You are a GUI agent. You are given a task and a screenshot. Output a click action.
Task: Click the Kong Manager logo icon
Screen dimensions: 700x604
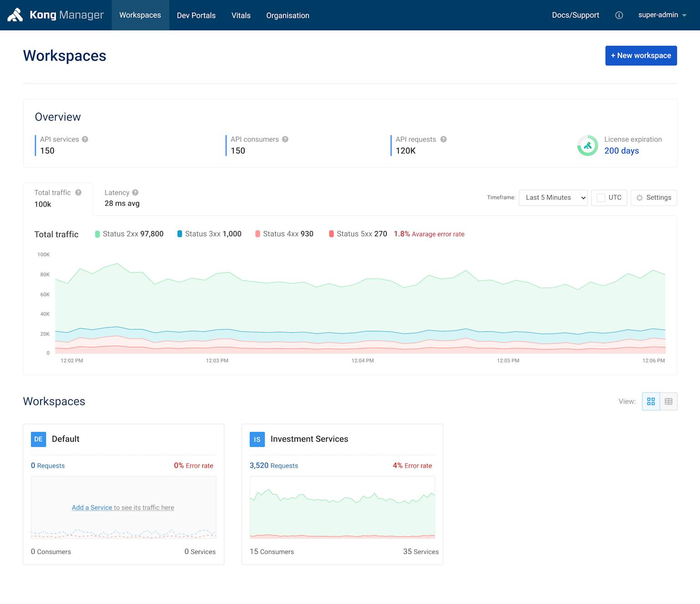(15, 15)
